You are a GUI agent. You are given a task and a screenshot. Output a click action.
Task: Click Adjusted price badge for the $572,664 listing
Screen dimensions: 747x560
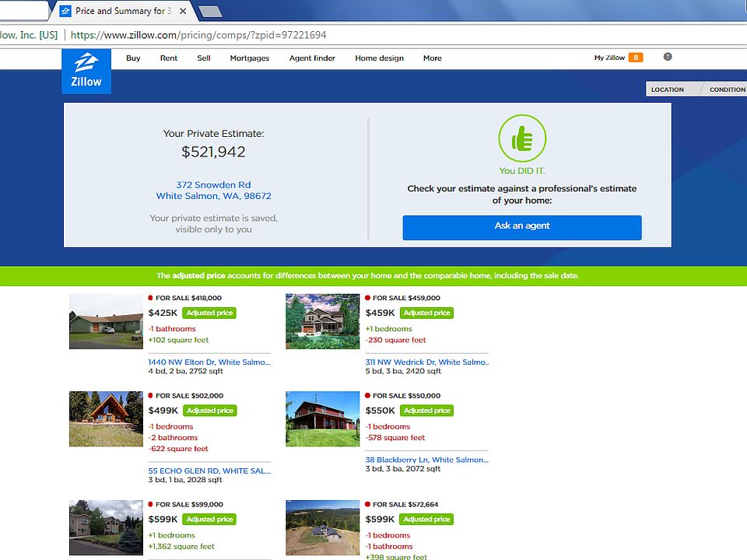click(x=427, y=519)
